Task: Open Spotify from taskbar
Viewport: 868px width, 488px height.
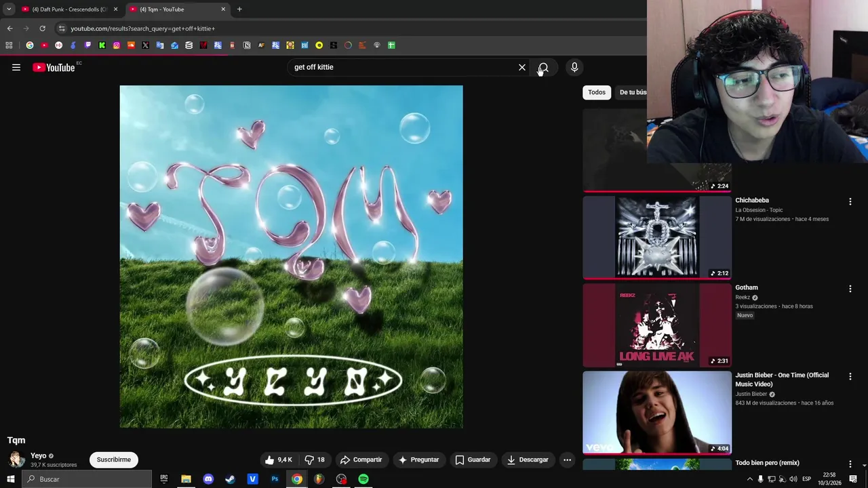Action: pyautogui.click(x=363, y=479)
